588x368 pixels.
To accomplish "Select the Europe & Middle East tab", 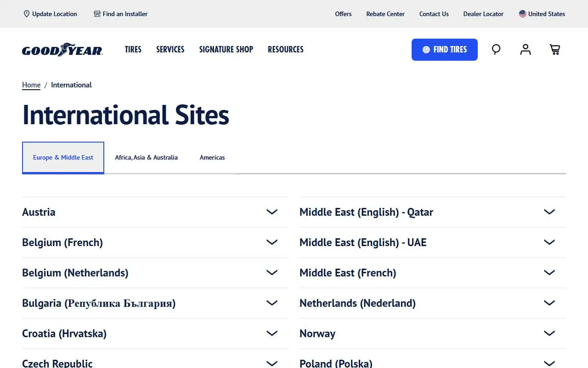I will pos(63,157).
